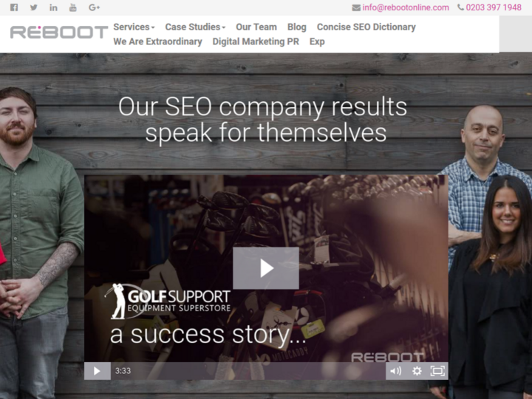Open the Blog menu item
Image resolution: width=532 pixels, height=399 pixels.
click(296, 27)
